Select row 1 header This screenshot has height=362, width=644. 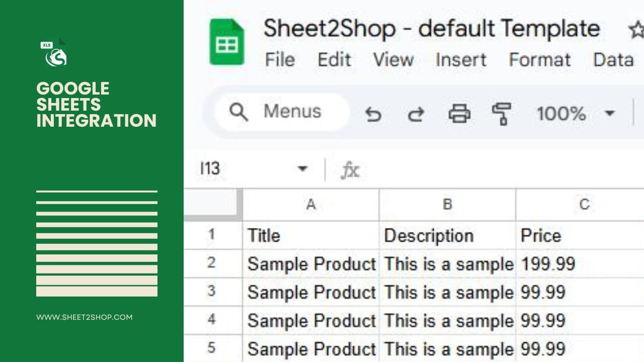pos(213,235)
